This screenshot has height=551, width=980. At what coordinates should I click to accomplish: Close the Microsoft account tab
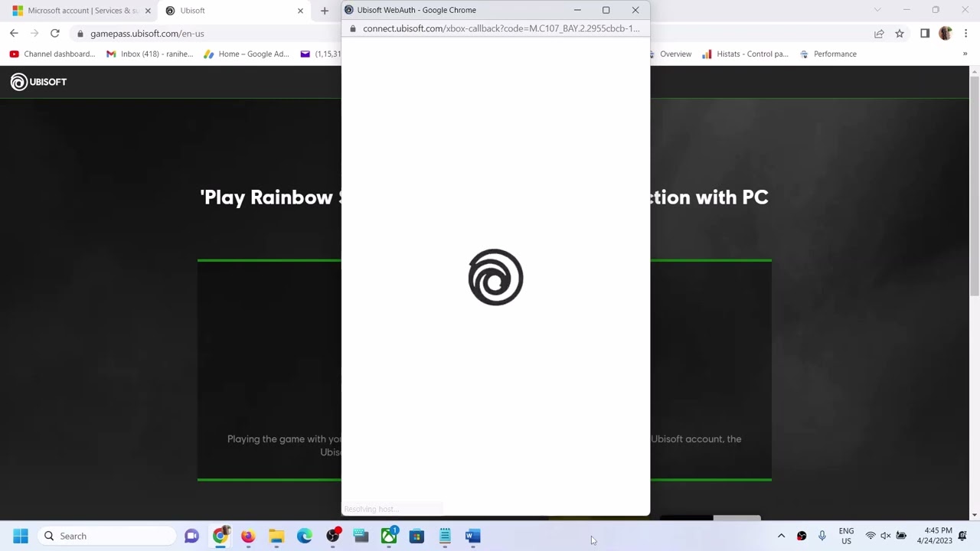[x=148, y=11]
